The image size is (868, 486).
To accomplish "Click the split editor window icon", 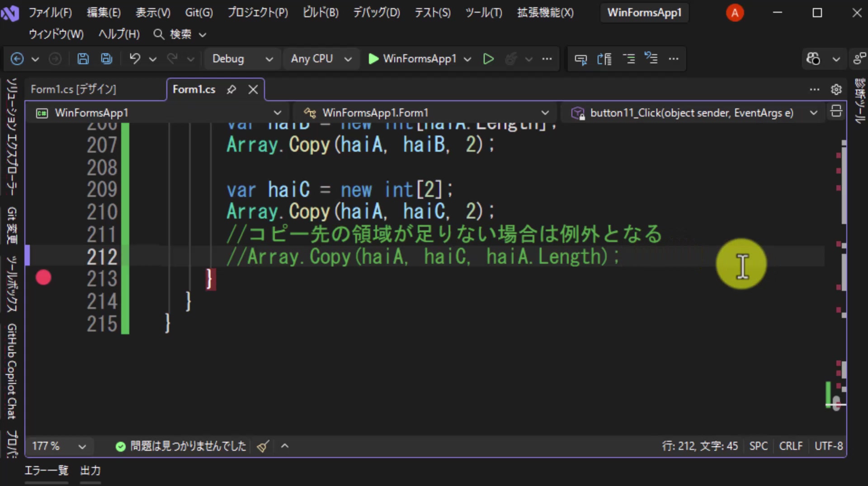I will 836,111.
